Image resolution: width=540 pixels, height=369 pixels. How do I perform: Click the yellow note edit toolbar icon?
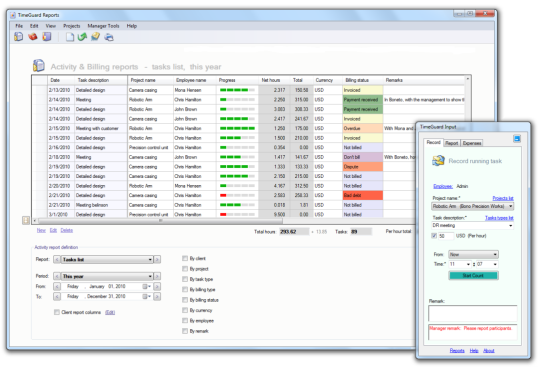[x=95, y=37]
